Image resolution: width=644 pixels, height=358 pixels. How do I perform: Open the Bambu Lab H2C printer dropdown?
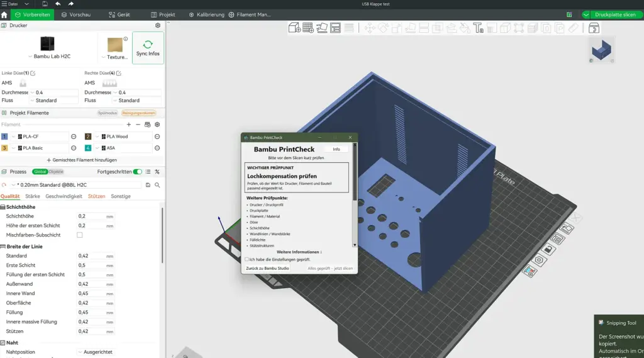coord(49,56)
